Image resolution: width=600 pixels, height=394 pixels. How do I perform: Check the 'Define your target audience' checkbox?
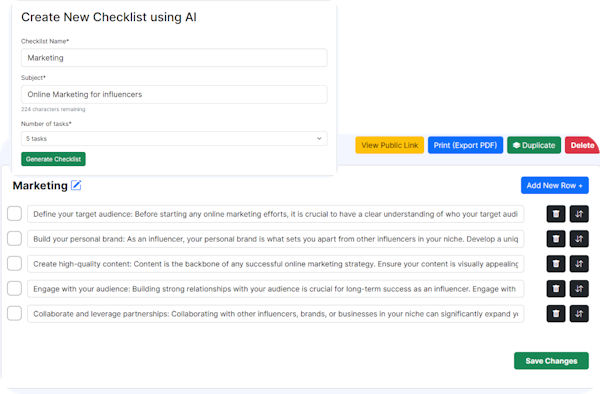pyautogui.click(x=15, y=213)
